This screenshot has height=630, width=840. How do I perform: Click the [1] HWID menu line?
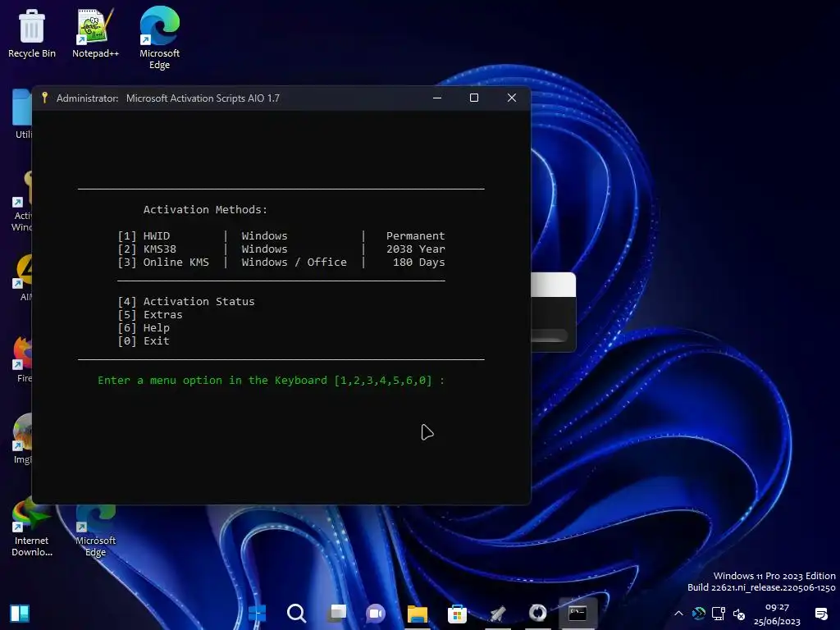(x=281, y=235)
